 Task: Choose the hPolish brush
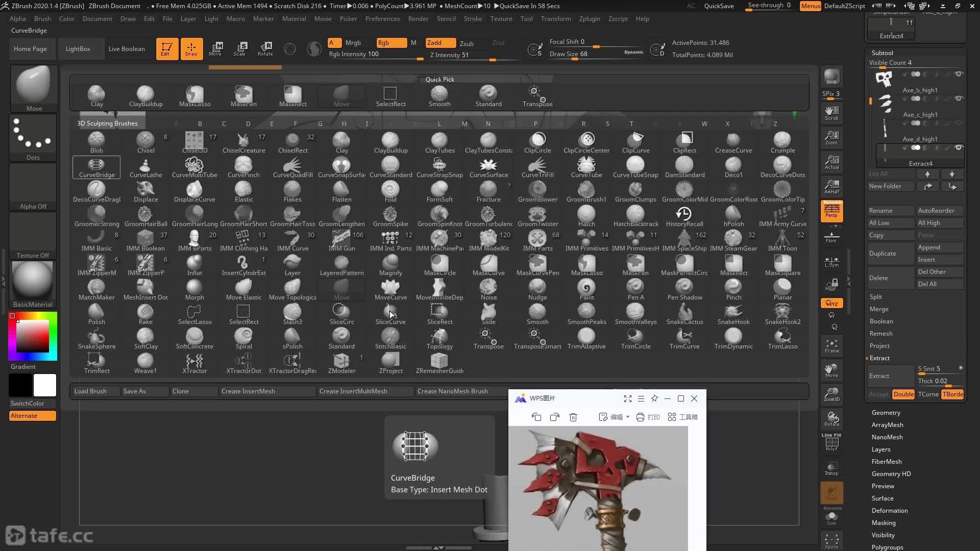point(733,216)
